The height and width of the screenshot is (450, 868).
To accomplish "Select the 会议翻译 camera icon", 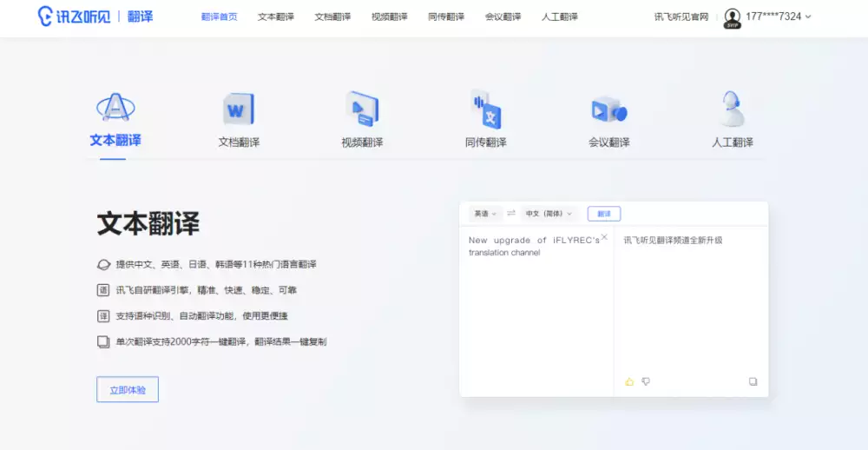I will click(609, 109).
